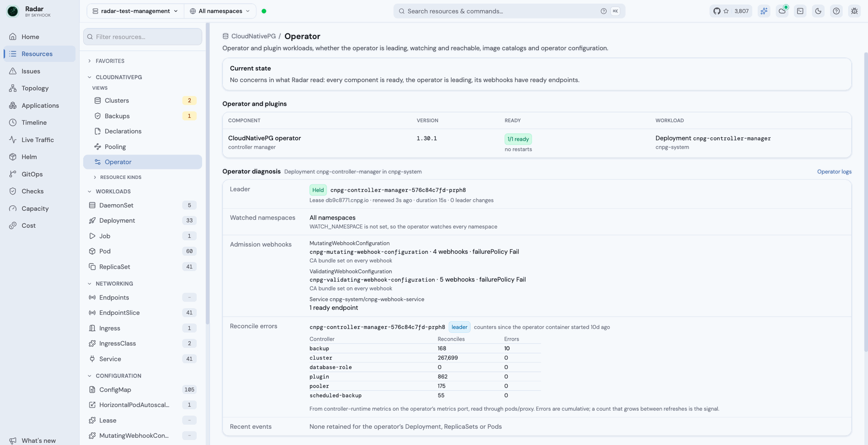The height and width of the screenshot is (445, 868).
Task: Open the All namespaces selector
Action: 220,11
